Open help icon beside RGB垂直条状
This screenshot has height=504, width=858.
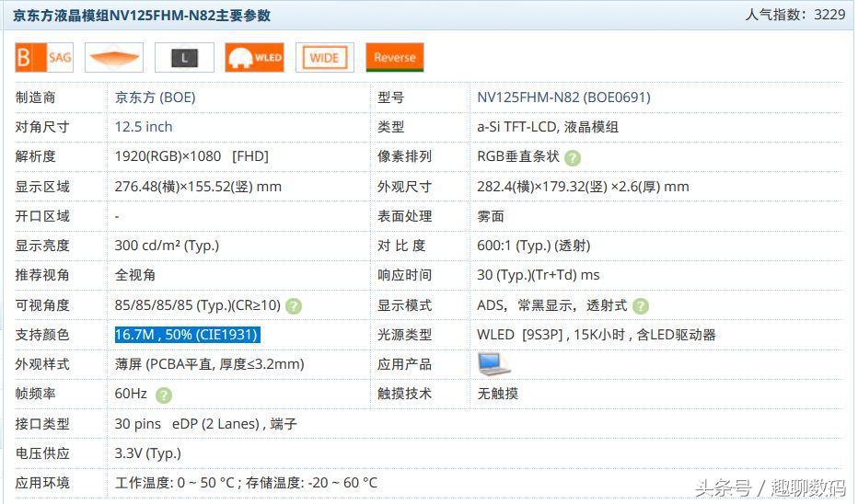pos(573,158)
